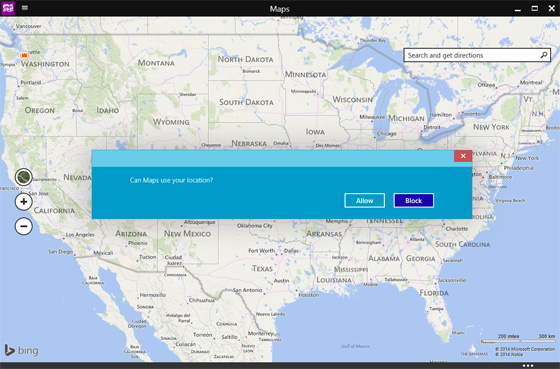Click the California map label
560x369 pixels.
[54, 210]
